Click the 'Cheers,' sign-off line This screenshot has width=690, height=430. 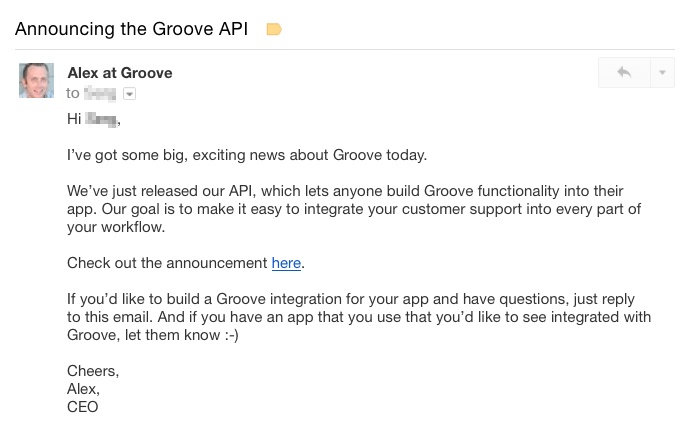93,371
